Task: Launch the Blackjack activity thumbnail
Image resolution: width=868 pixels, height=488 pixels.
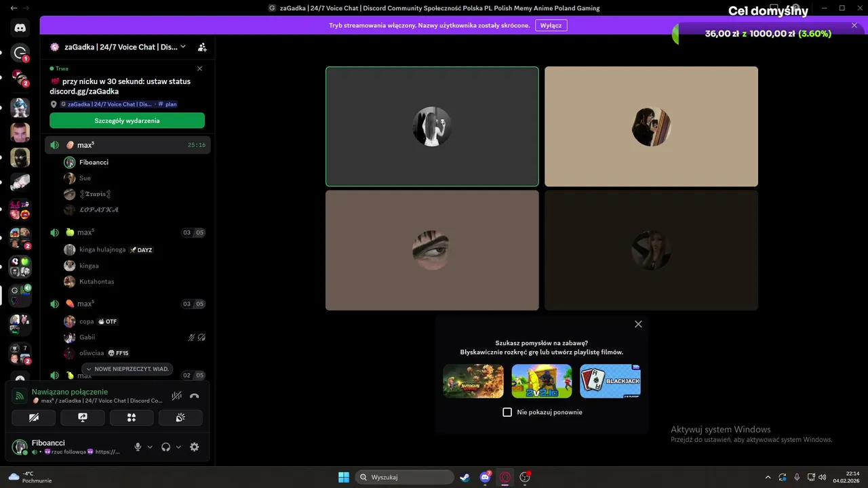Action: [x=610, y=381]
